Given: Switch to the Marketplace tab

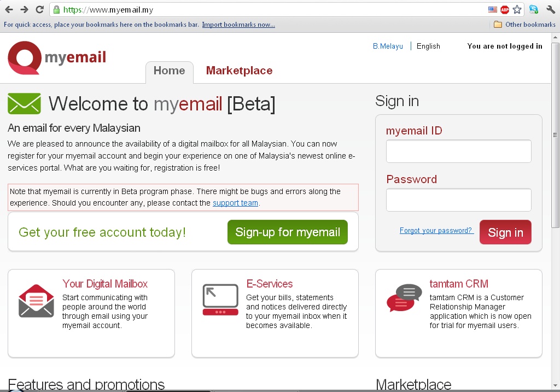Looking at the screenshot, I should pos(239,71).
